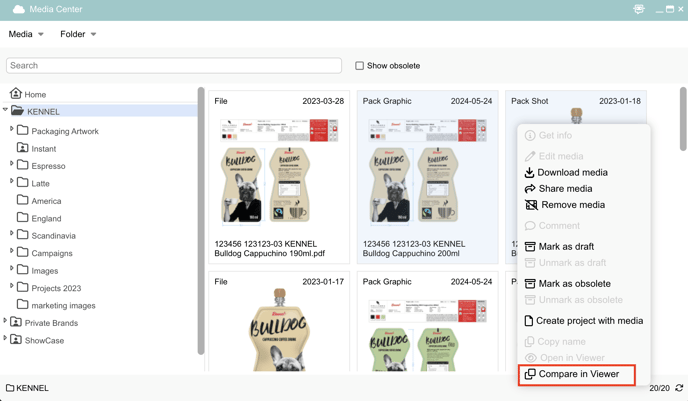This screenshot has height=401, width=688.
Task: Click the Search input field
Action: point(174,66)
